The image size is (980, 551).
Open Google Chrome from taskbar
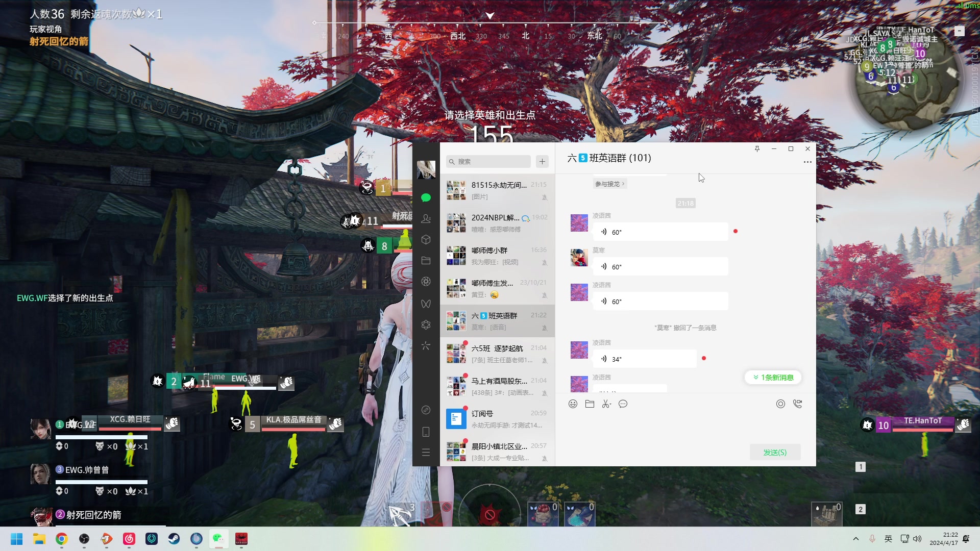point(62,539)
